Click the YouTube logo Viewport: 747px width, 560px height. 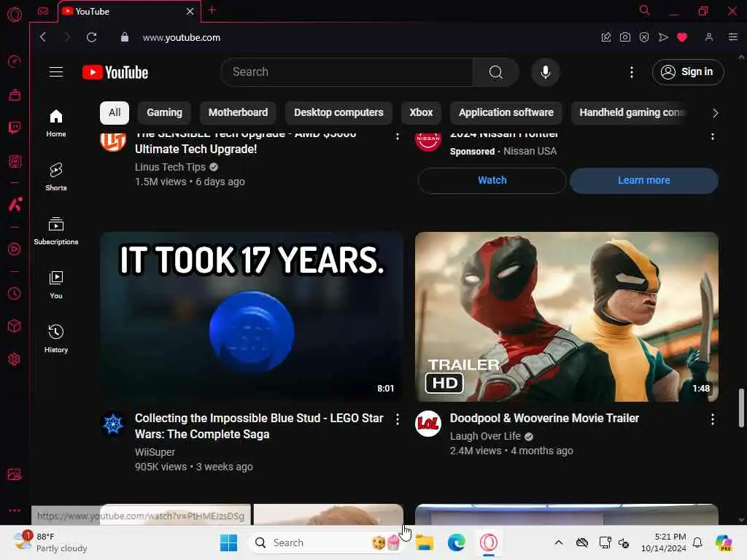click(115, 72)
